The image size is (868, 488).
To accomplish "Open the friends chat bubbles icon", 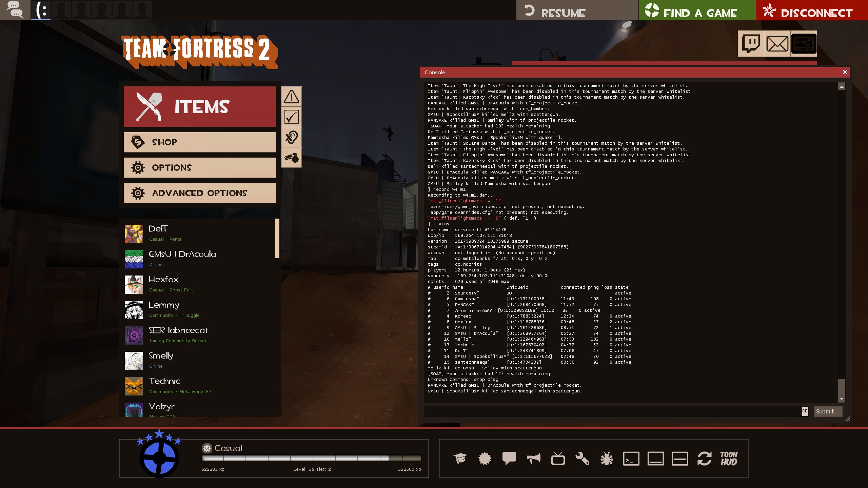I will pos(15,10).
